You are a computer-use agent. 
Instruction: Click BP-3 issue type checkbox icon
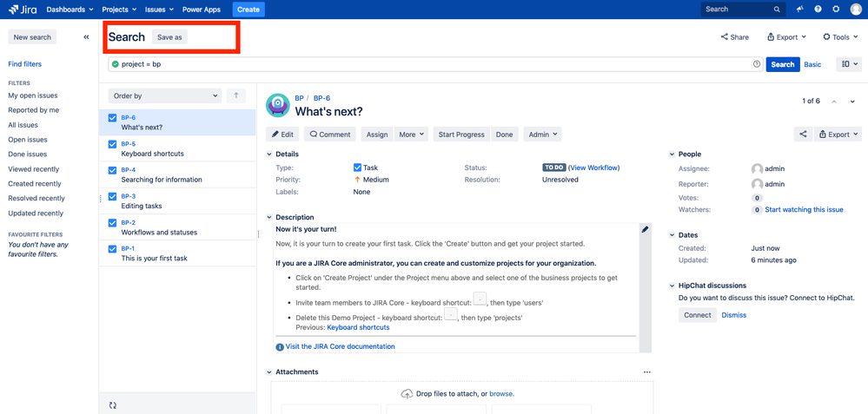click(x=112, y=196)
